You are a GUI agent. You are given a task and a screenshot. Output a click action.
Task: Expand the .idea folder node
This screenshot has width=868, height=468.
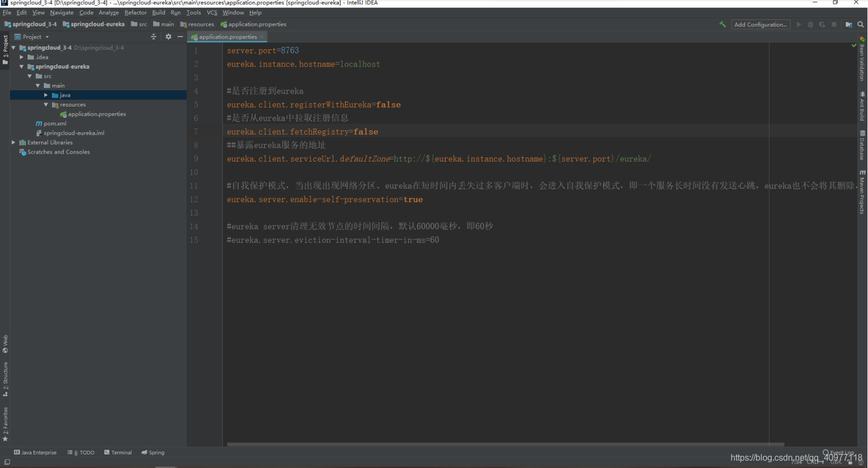tap(22, 57)
